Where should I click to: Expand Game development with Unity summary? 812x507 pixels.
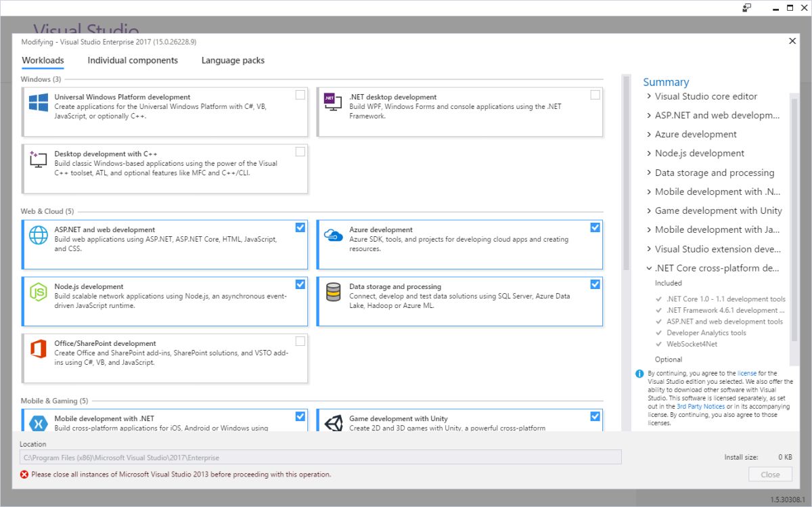pyautogui.click(x=650, y=211)
